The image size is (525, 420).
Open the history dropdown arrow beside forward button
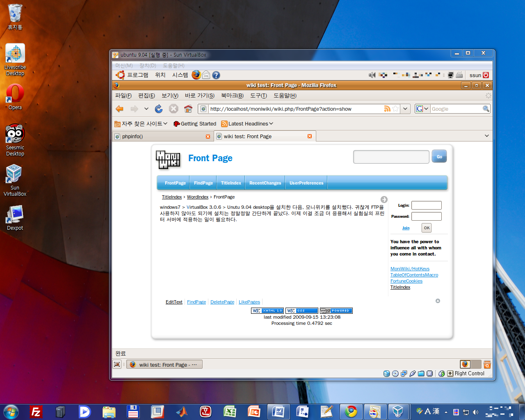tap(146, 109)
